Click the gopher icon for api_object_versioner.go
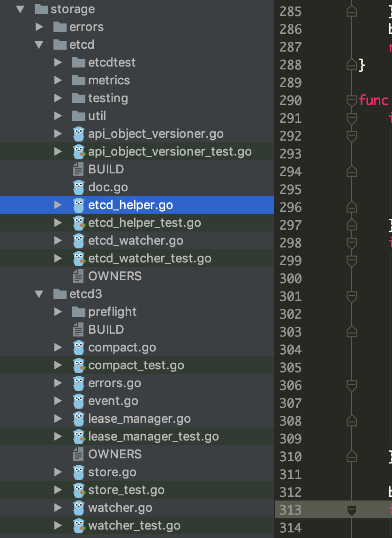392x538 pixels. (79, 134)
